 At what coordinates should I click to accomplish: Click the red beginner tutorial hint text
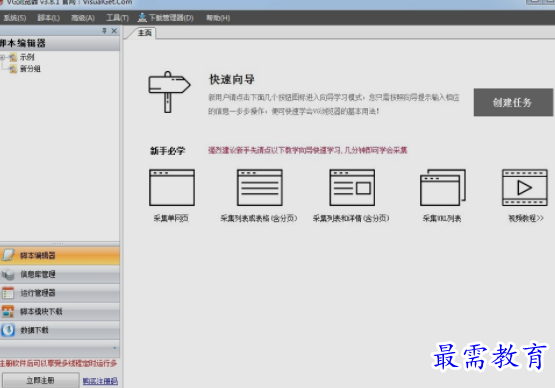click(x=308, y=150)
